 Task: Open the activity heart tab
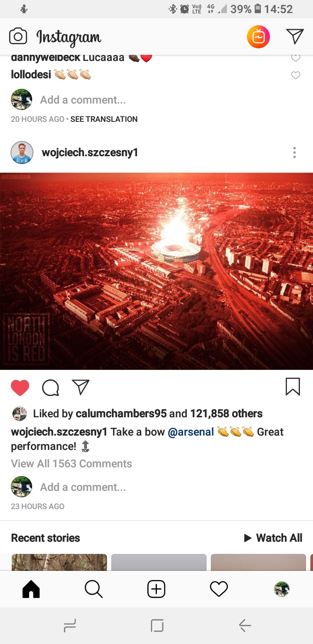(219, 589)
